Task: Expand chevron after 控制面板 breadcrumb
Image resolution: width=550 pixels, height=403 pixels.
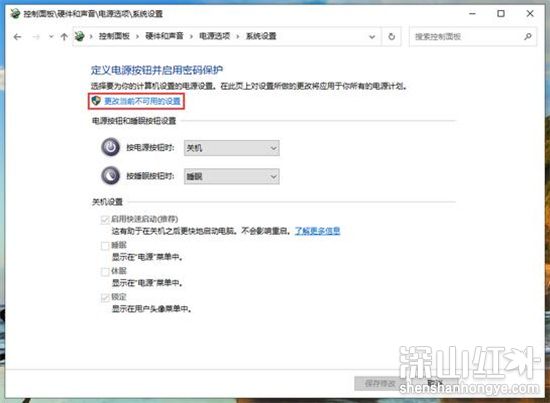Action: [x=137, y=36]
